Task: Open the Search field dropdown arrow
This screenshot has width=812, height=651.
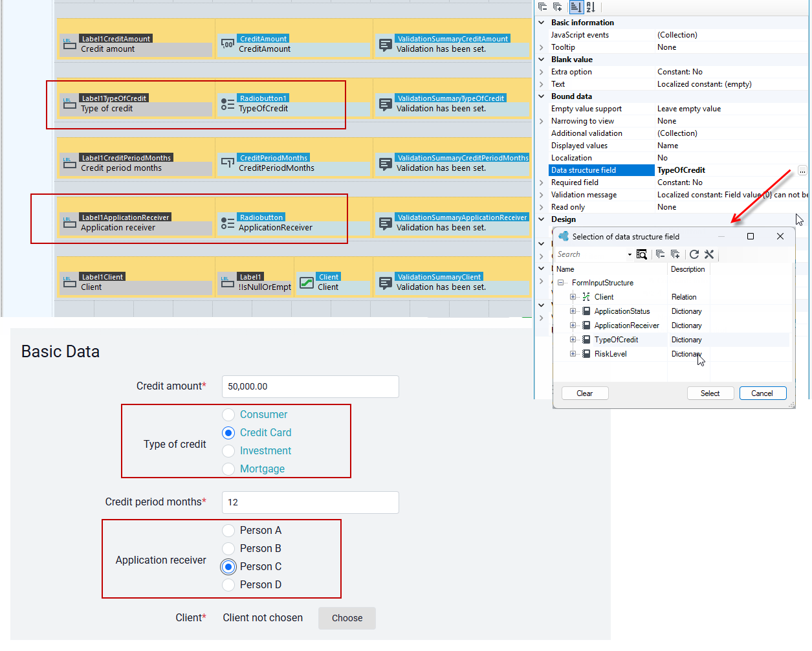Action: 630,255
